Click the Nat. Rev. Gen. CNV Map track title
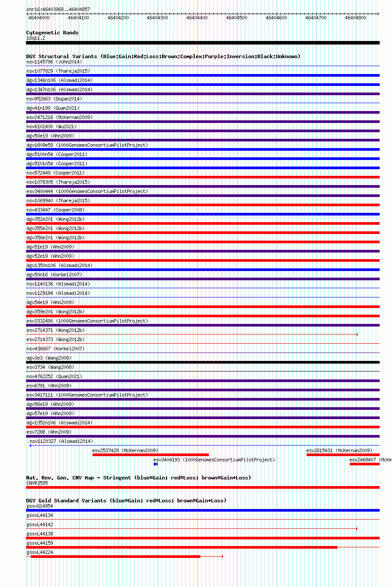Image resolution: width=392 pixels, height=587 pixels. (139, 478)
